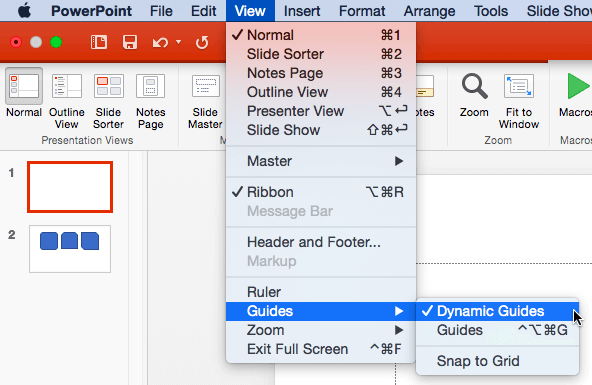Enable Guides in the submenu
The width and height of the screenshot is (592, 385).
498,330
